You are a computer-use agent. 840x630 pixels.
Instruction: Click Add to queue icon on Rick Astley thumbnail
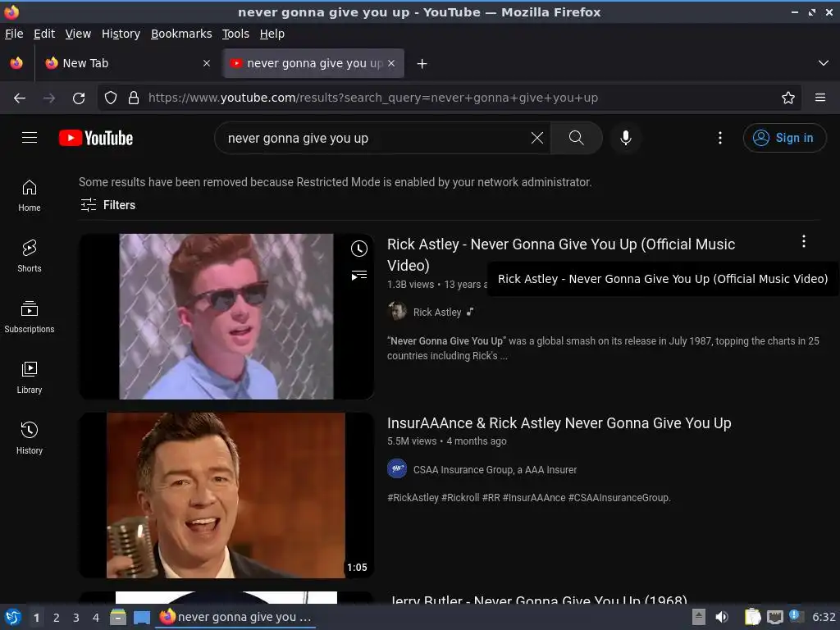[359, 276]
